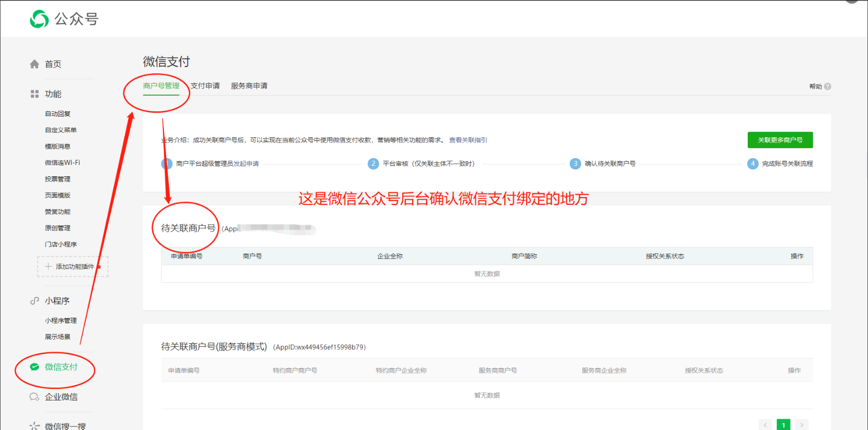Open 投票管理 from the function list
868x430 pixels.
tap(58, 179)
